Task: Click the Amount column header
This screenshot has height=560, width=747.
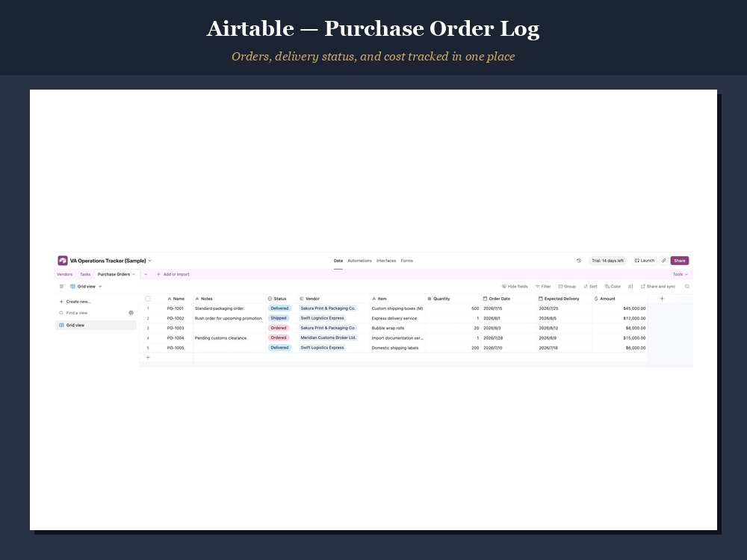Action: pyautogui.click(x=620, y=299)
